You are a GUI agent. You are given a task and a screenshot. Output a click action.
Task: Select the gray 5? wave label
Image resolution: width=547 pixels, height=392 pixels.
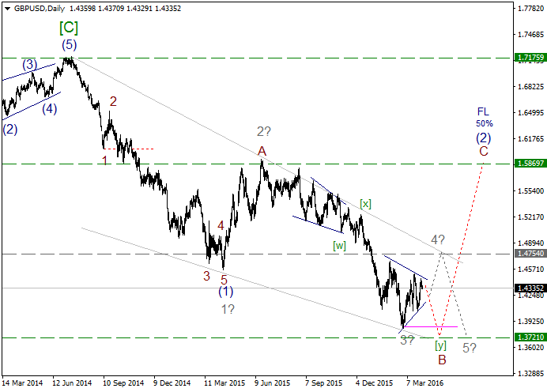[x=470, y=348]
